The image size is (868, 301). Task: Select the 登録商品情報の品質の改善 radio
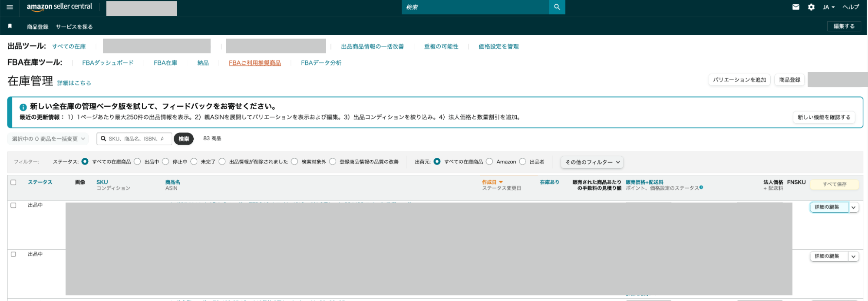click(333, 161)
